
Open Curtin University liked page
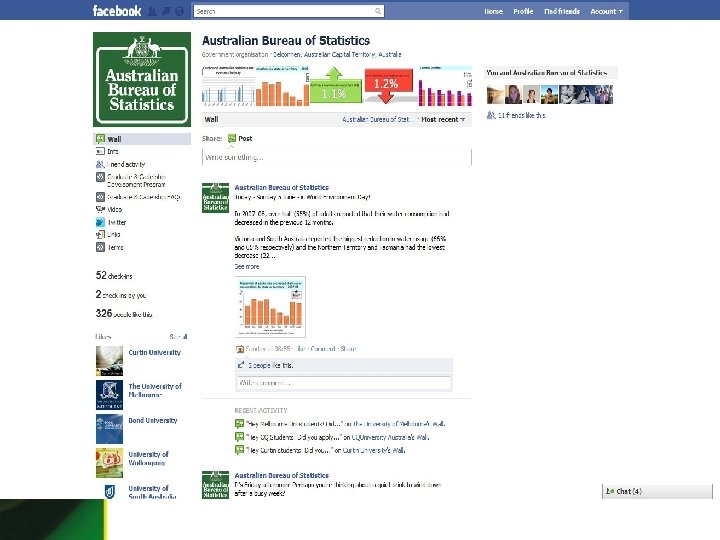[154, 353]
